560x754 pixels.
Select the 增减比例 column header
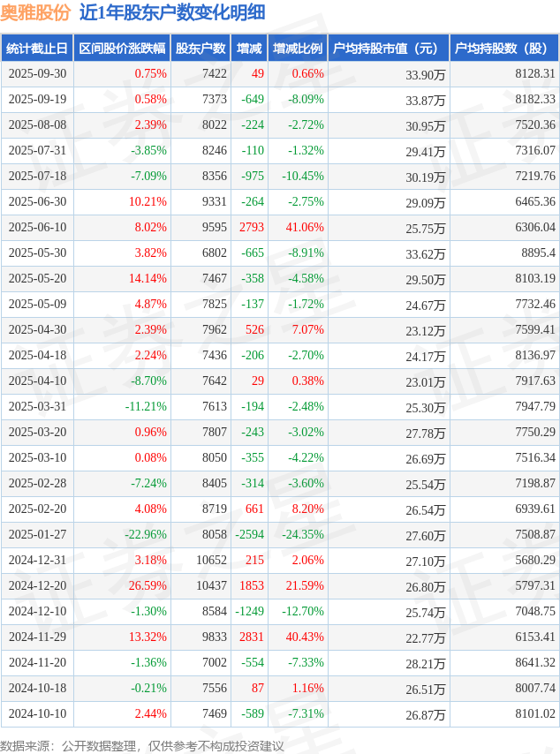[298, 49]
